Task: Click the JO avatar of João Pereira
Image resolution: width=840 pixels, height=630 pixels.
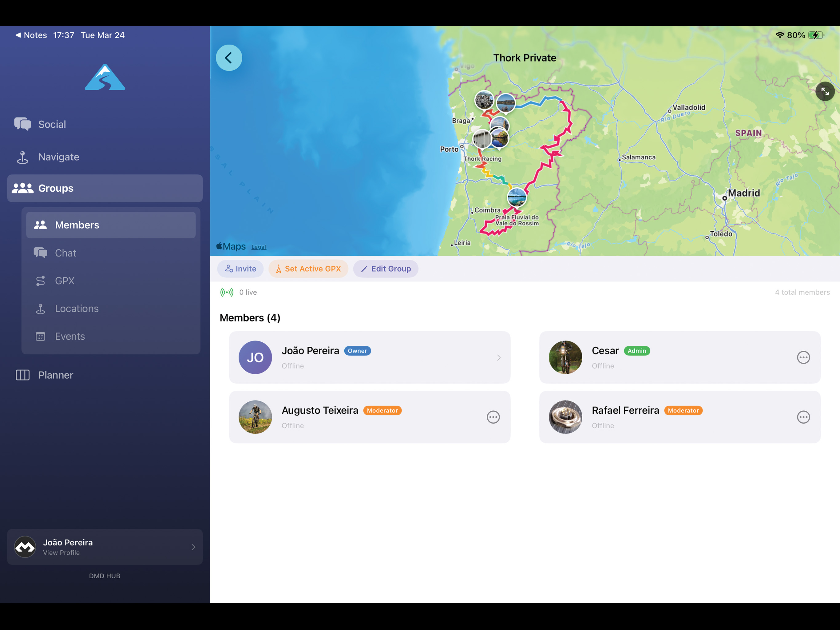Action: [255, 357]
